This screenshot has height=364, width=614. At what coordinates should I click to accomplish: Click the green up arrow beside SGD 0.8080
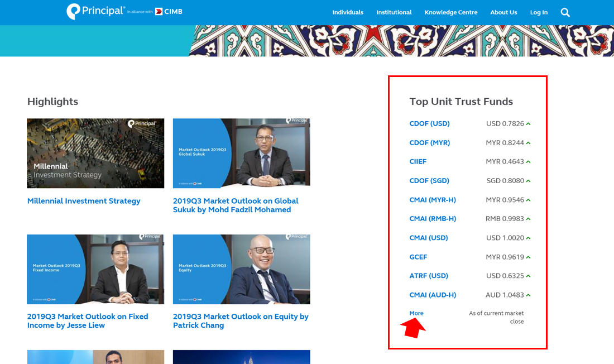click(x=528, y=181)
